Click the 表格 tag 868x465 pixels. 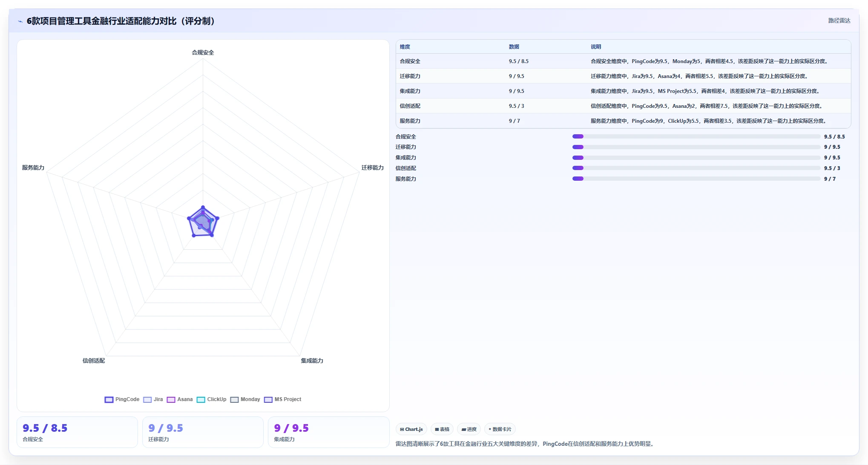[x=442, y=429]
